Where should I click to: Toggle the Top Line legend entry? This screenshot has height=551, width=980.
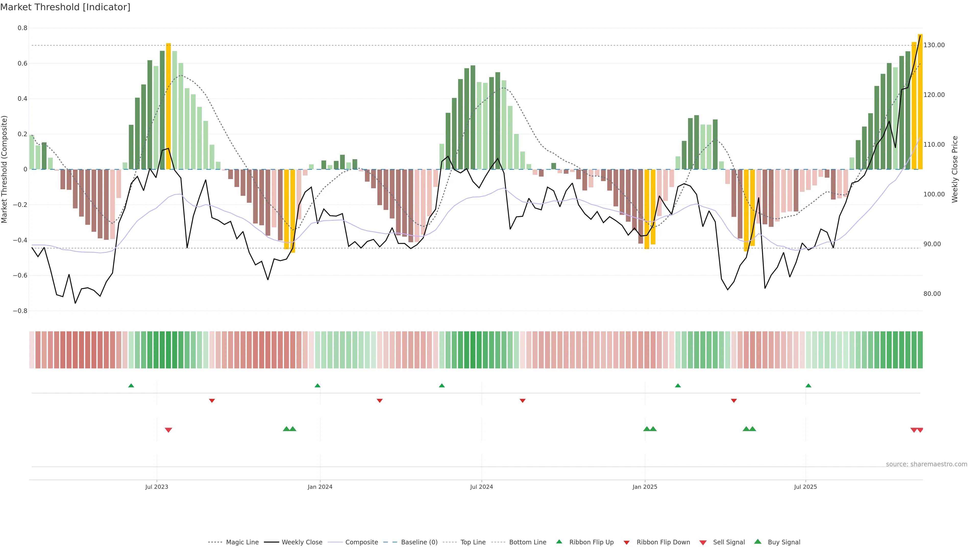[473, 542]
